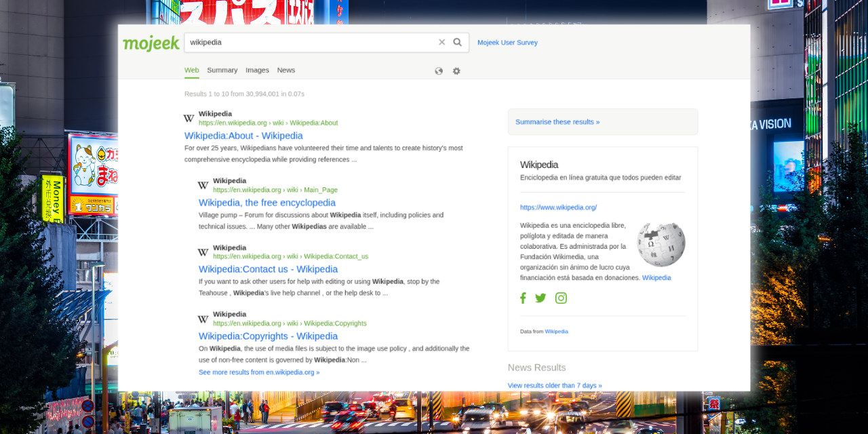Switch to the News tab
Screen dimensions: 868x434
pos(286,70)
